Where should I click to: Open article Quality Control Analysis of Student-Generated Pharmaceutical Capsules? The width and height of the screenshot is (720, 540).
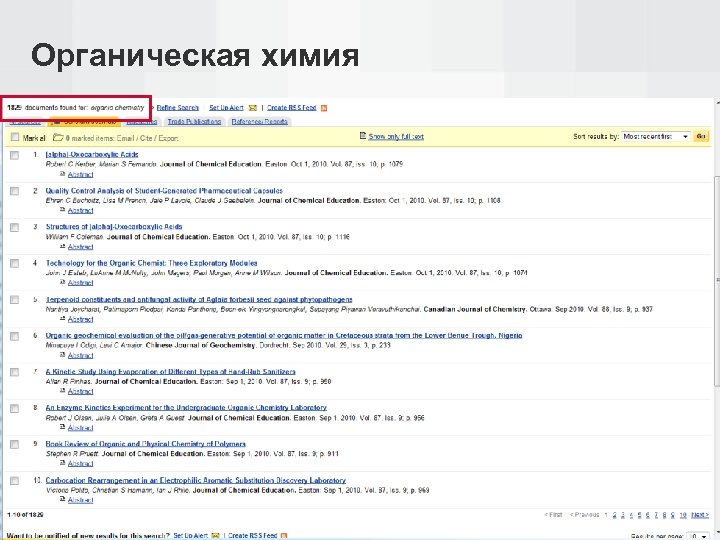click(x=164, y=191)
